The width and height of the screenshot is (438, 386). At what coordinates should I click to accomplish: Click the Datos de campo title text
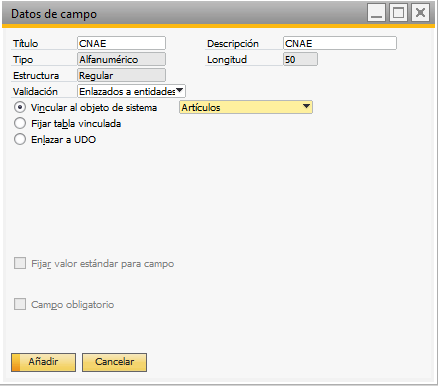click(54, 14)
